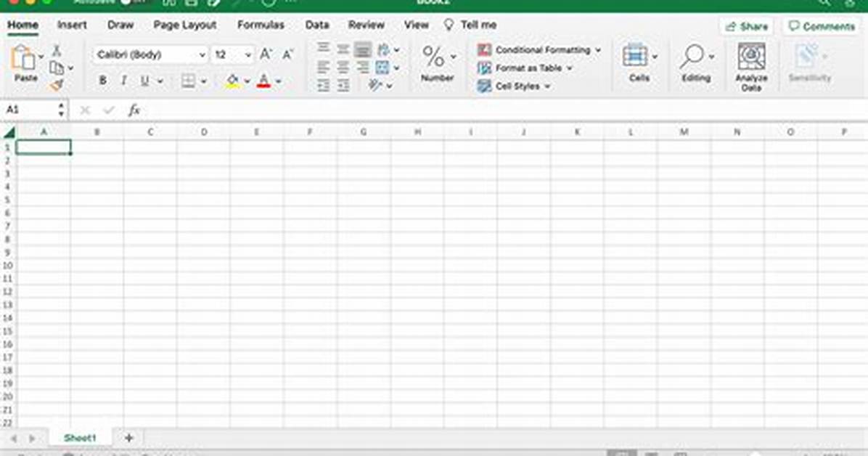Select the Format Painter brush

[x=57, y=85]
